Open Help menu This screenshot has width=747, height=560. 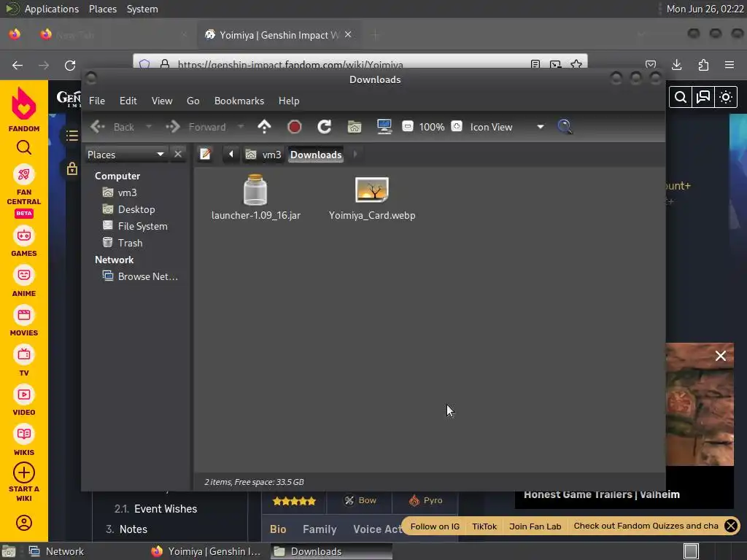click(289, 101)
